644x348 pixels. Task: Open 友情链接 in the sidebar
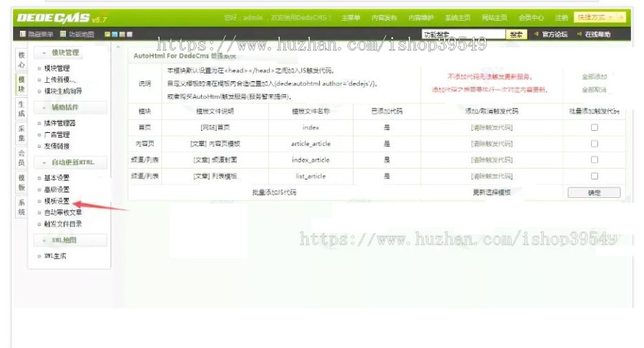[x=57, y=146]
